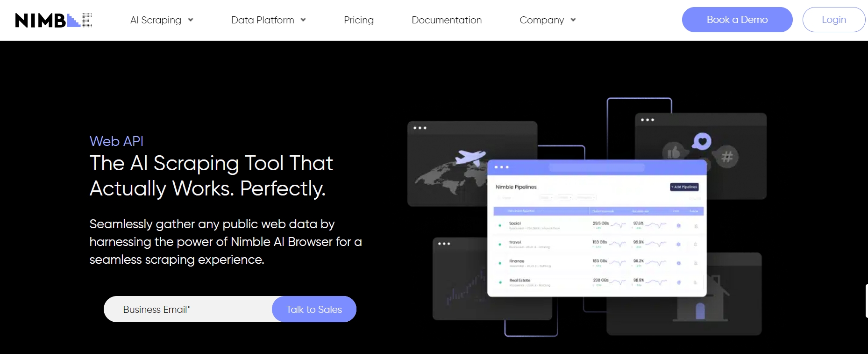Viewport: 868px width, 354px height.
Task: Click the Social row in Nimble Pipelines
Action: pos(599,225)
